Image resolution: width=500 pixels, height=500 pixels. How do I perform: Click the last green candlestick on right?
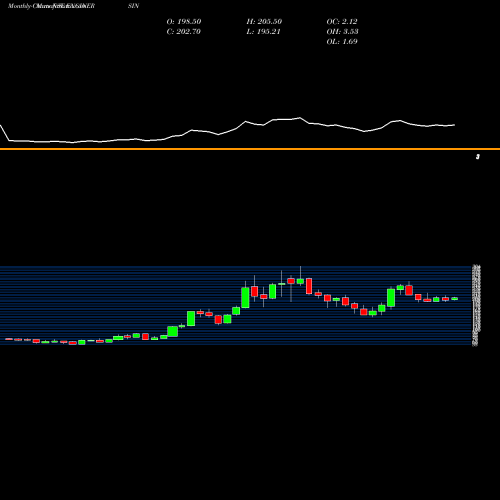point(455,299)
